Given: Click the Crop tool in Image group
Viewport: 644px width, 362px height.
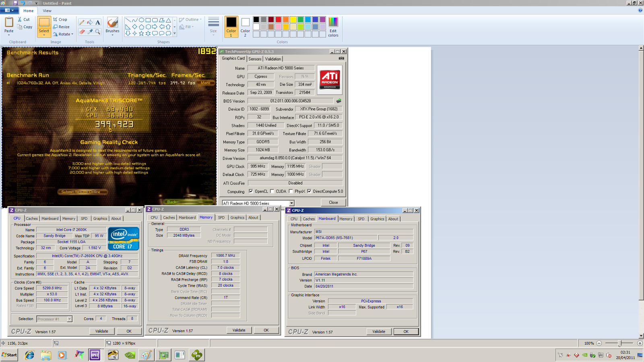Looking at the screenshot, I should point(60,19).
